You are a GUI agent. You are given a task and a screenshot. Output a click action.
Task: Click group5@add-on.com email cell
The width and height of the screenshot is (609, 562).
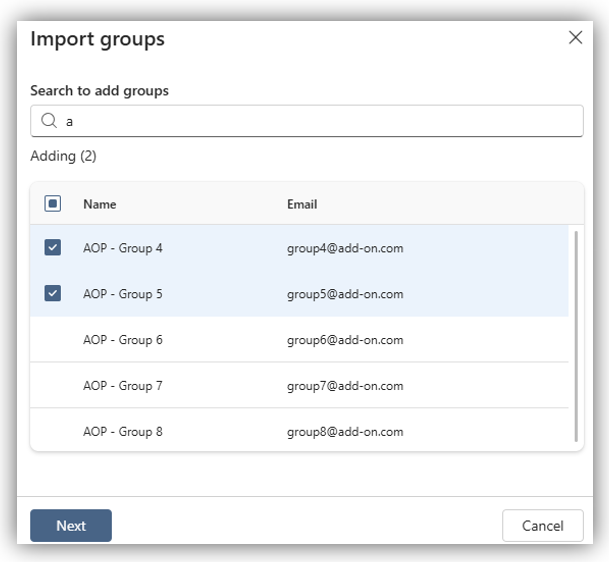click(345, 294)
